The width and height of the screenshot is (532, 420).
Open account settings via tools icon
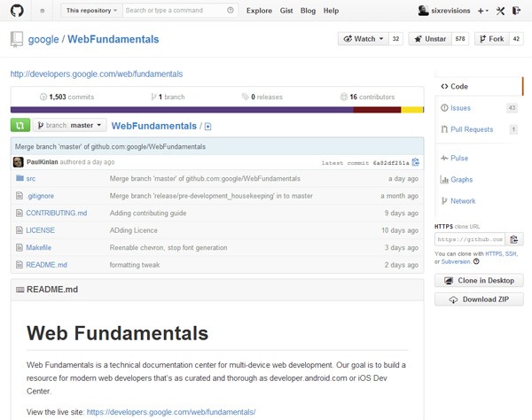click(500, 11)
